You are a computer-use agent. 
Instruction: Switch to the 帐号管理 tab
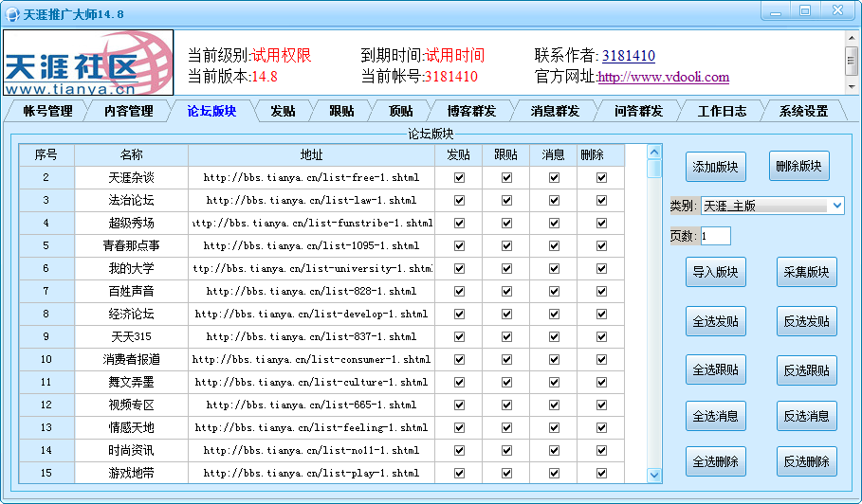47,111
